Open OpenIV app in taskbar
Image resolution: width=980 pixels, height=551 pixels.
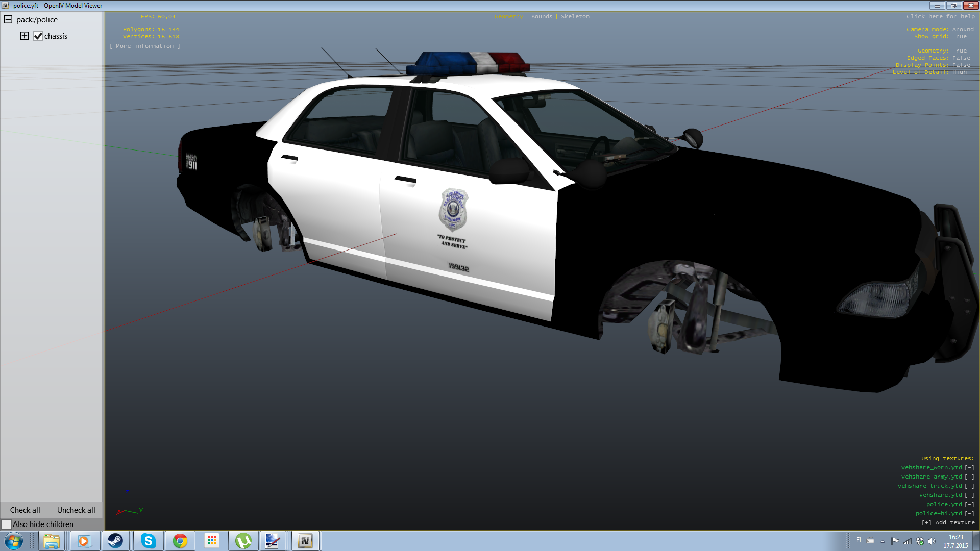coord(305,541)
